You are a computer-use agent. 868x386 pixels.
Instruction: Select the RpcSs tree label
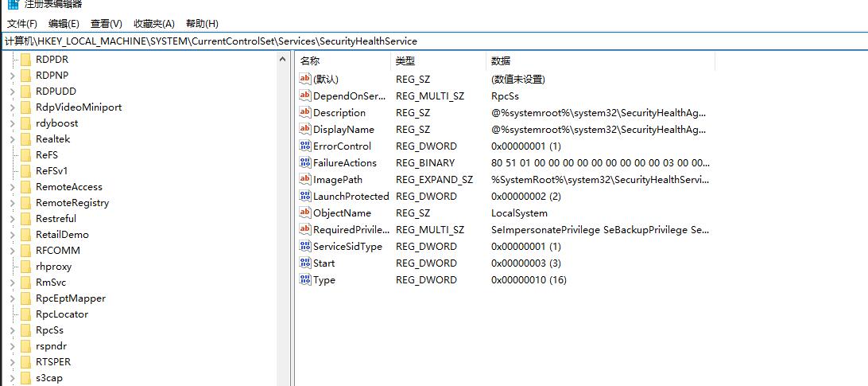click(50, 330)
